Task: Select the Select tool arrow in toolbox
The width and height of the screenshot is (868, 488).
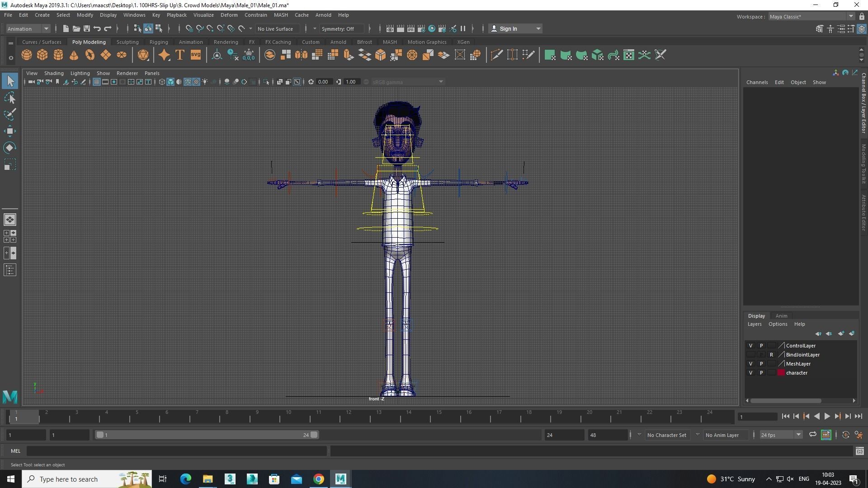Action: [x=10, y=81]
